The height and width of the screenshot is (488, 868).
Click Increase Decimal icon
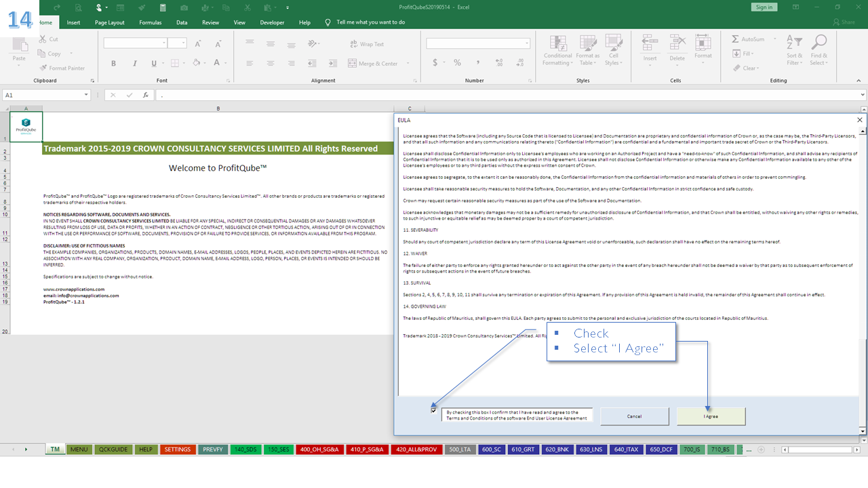point(498,62)
